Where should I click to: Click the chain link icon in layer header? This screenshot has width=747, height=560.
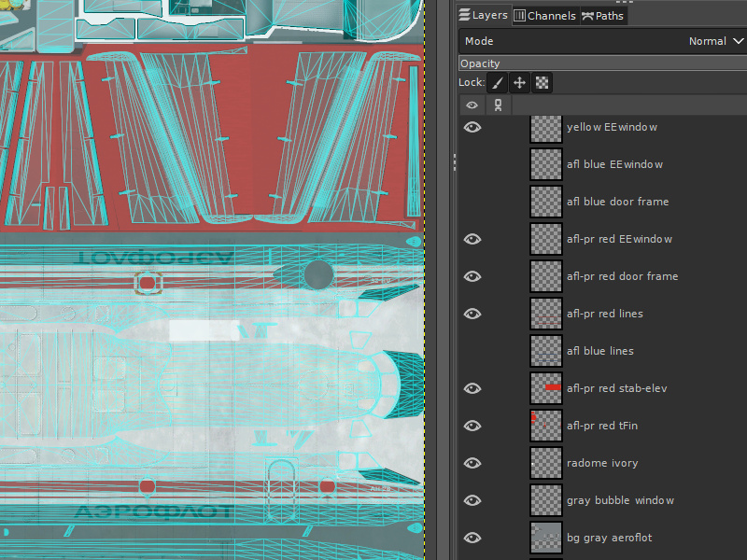point(498,105)
